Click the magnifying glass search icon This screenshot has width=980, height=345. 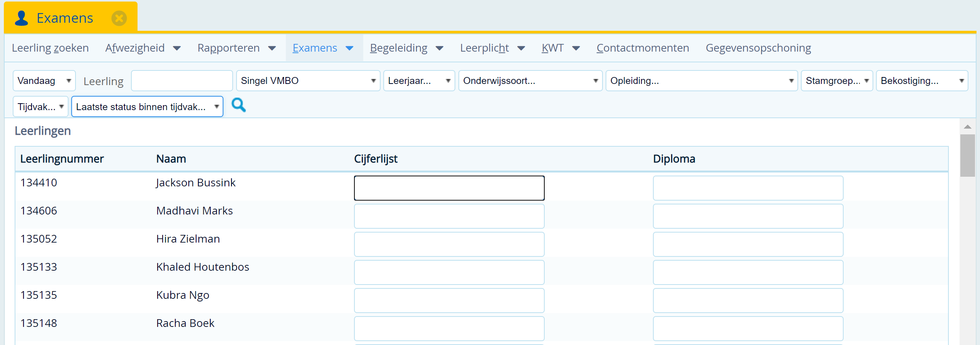(238, 105)
